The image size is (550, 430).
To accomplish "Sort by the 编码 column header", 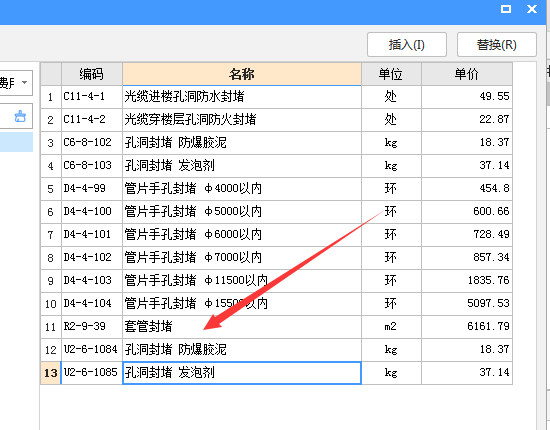I will pos(92,74).
